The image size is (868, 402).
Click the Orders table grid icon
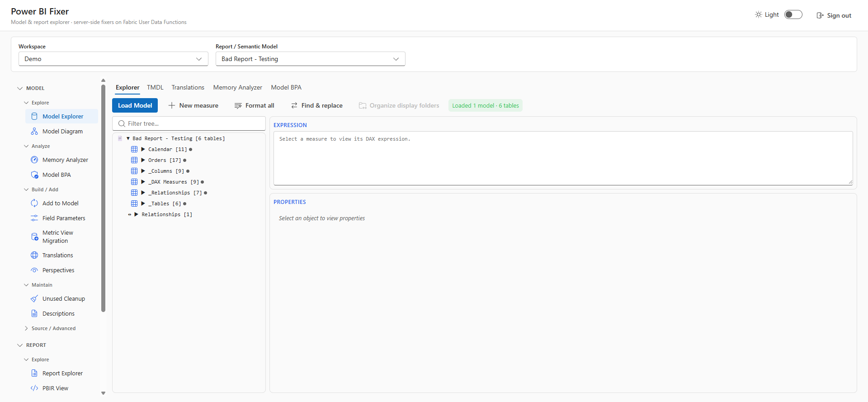tap(134, 160)
